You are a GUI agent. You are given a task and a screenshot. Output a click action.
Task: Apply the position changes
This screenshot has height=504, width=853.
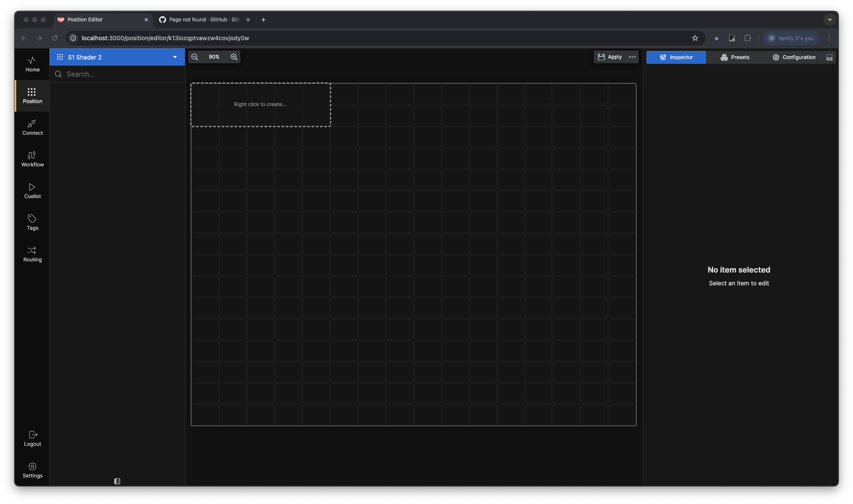click(610, 57)
